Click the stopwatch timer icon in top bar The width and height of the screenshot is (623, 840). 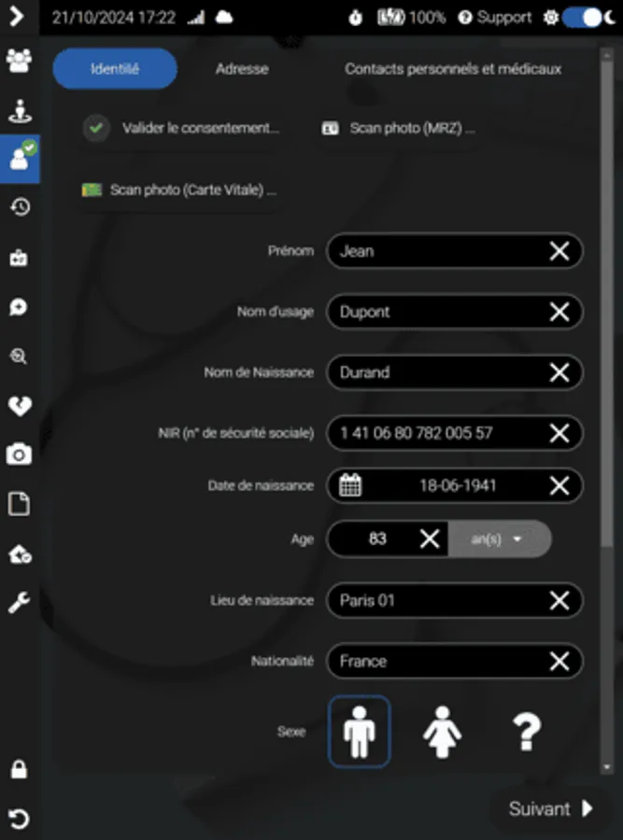[x=355, y=19]
